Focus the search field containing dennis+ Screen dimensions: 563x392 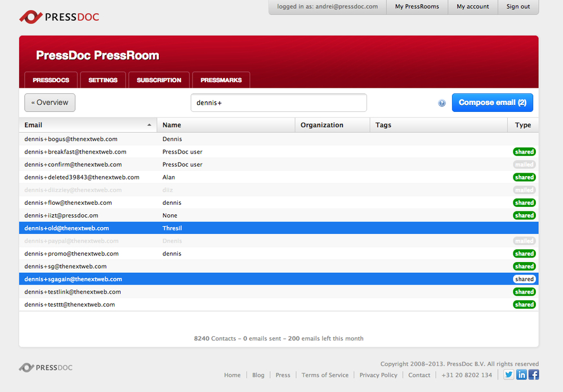[279, 103]
